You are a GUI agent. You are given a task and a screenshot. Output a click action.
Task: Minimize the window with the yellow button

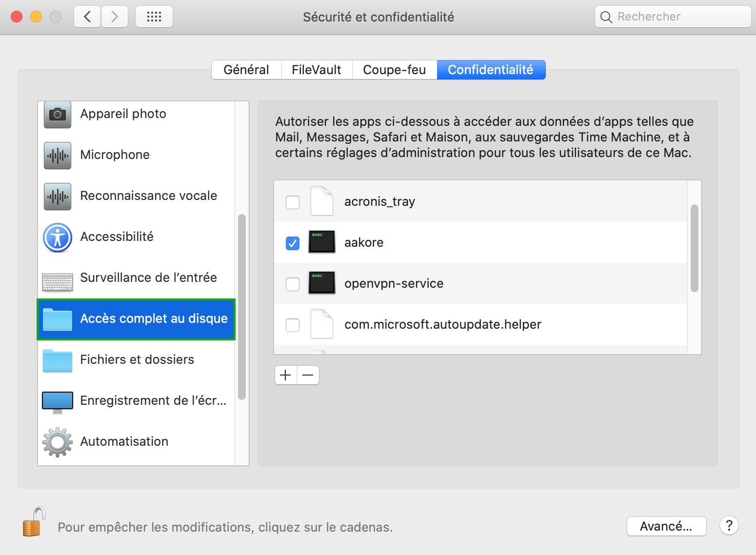click(36, 17)
